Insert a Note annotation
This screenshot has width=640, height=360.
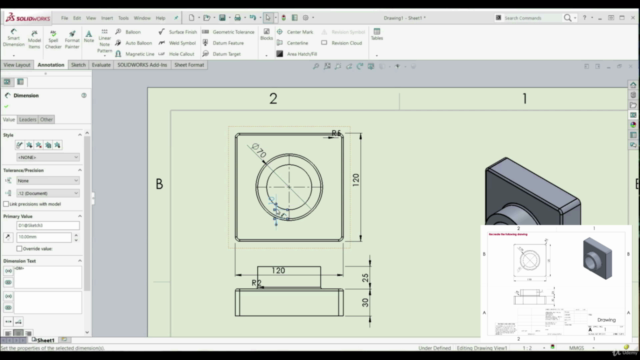point(89,36)
